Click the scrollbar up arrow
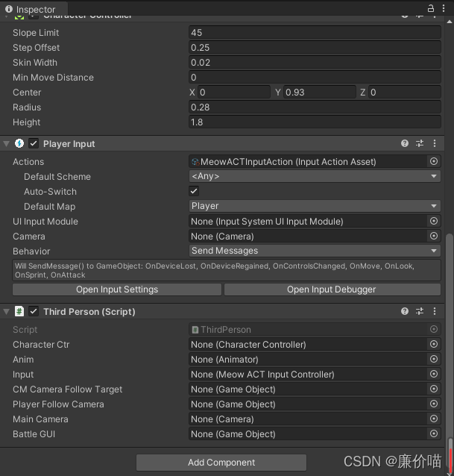The height and width of the screenshot is (476, 454). tap(450, 22)
